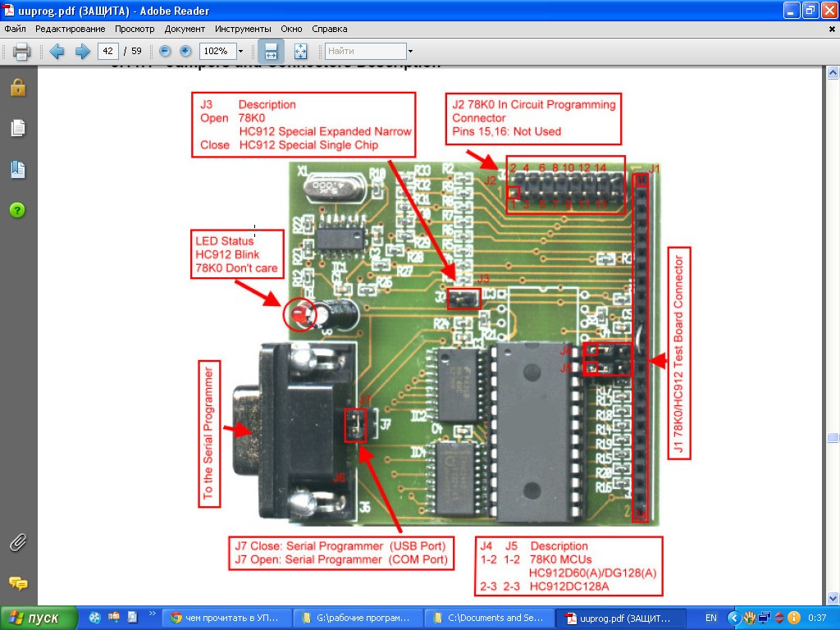Click the system clock showing 0:37
Image resolution: width=840 pixels, height=630 pixels.
point(817,618)
